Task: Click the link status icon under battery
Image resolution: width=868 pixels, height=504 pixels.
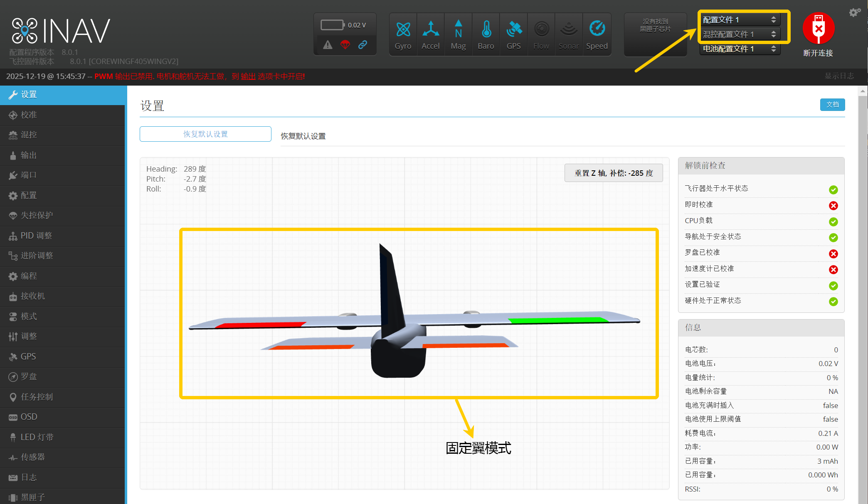Action: 362,44
